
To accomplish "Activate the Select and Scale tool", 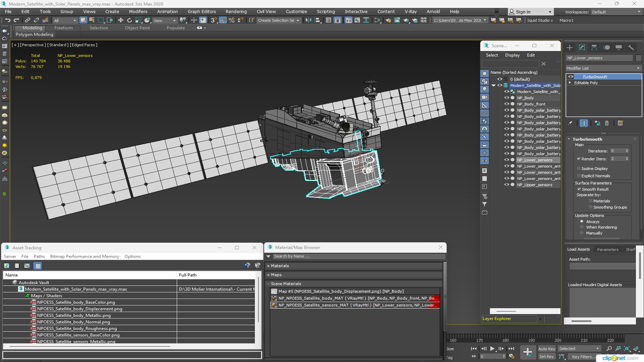I will [x=138, y=20].
